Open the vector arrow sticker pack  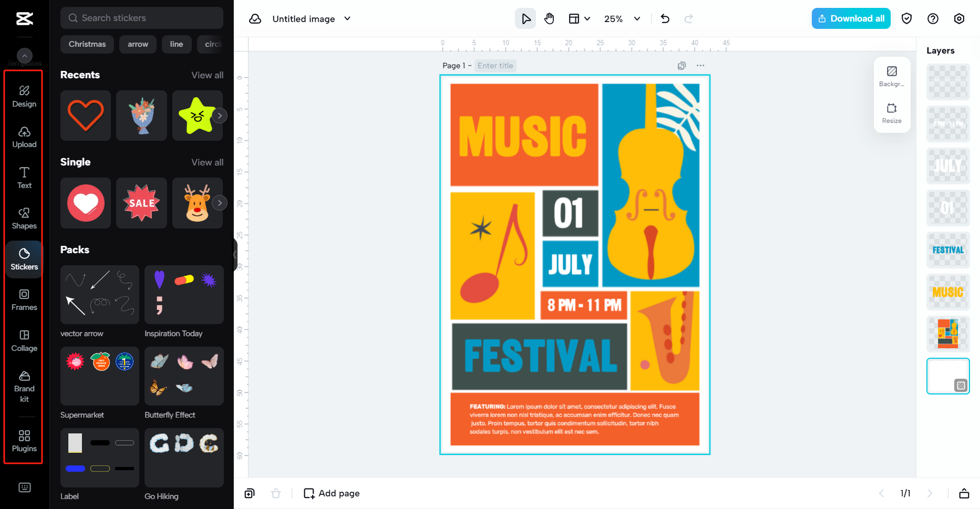[x=100, y=295]
